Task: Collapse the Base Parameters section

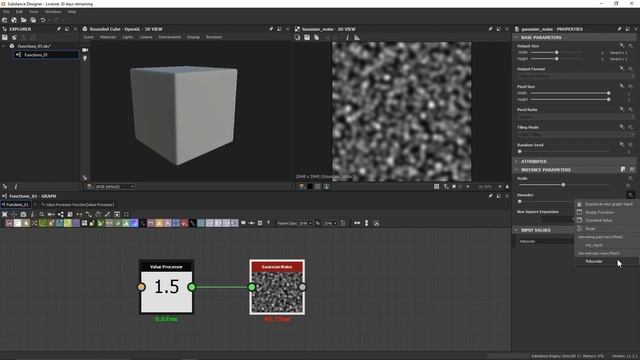Action: pos(516,37)
